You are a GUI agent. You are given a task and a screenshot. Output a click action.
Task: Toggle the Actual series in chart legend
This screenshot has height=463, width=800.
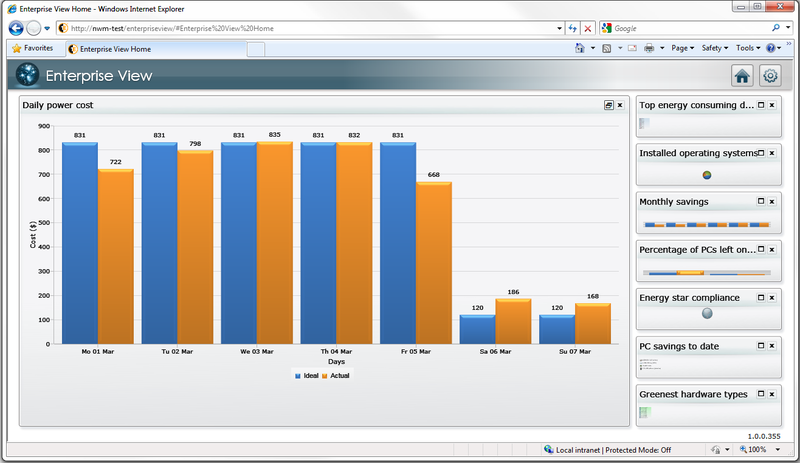(337, 376)
